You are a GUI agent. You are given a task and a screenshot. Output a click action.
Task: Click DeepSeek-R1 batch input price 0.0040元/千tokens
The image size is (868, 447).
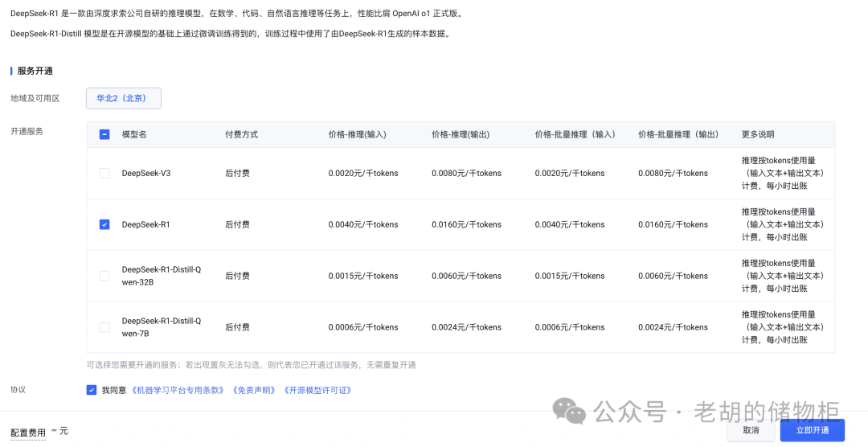570,224
